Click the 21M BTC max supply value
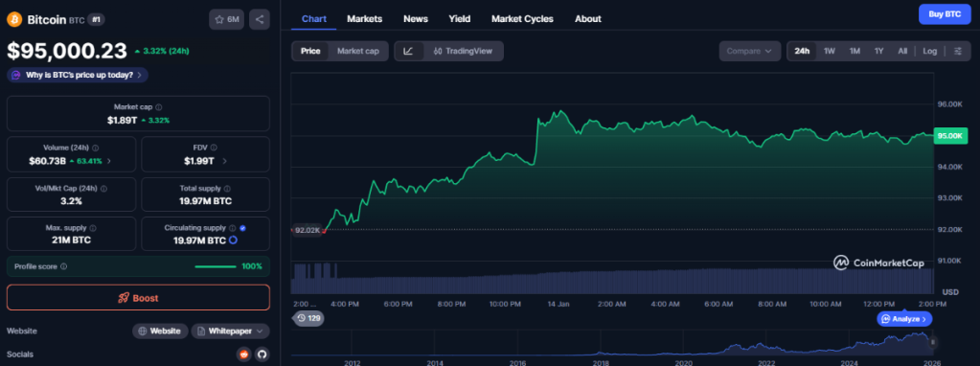 [x=71, y=240]
